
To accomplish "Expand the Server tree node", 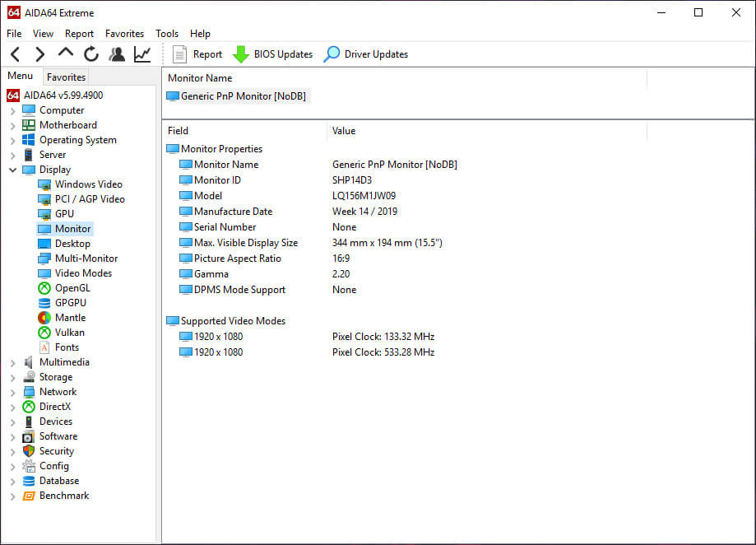I will [x=13, y=156].
